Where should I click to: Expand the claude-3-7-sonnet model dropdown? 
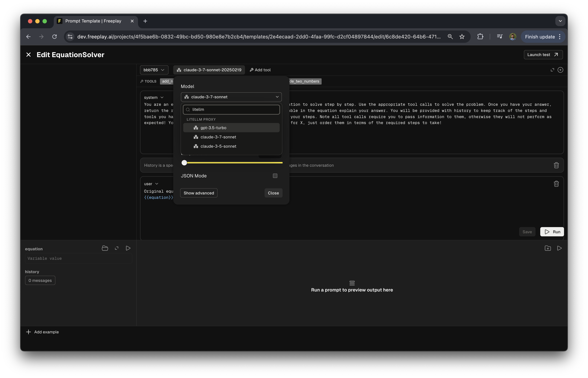(231, 97)
